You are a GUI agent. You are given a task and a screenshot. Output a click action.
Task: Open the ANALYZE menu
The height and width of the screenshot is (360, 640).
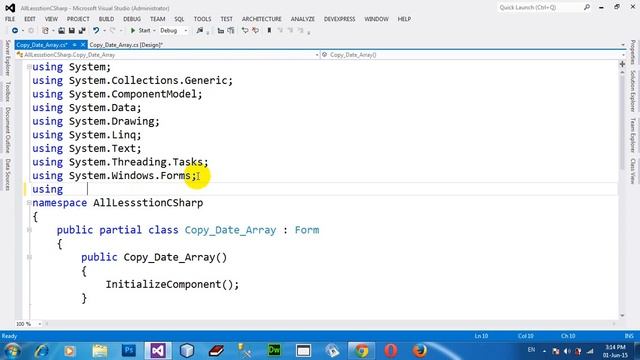click(x=302, y=19)
